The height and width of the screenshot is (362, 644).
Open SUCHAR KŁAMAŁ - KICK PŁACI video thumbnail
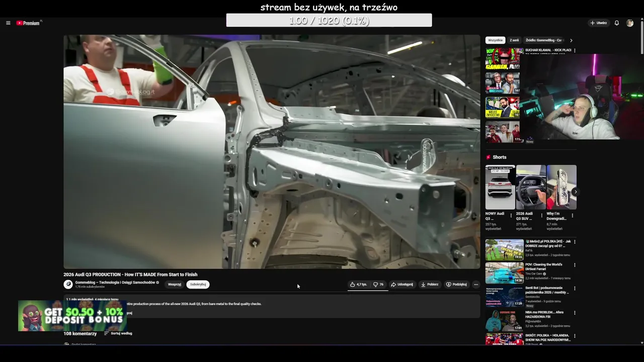coord(503,59)
